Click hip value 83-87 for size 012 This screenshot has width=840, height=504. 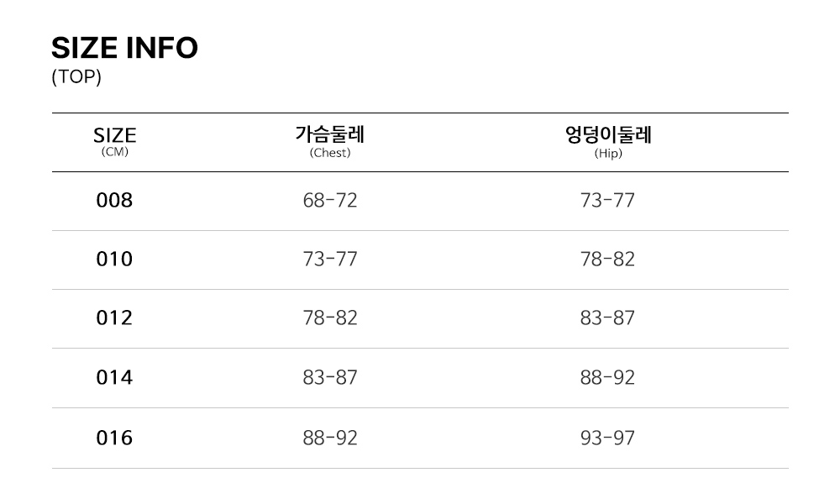(607, 318)
